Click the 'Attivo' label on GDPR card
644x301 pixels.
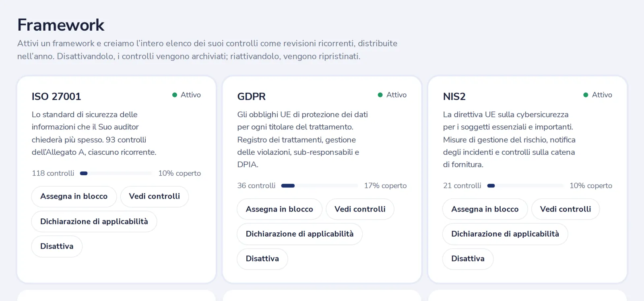(396, 95)
